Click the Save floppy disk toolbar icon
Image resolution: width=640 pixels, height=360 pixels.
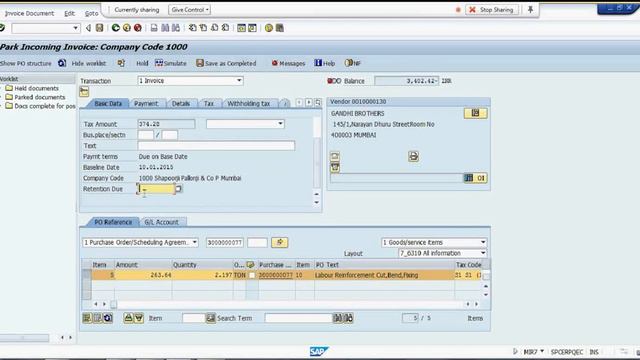(99, 28)
